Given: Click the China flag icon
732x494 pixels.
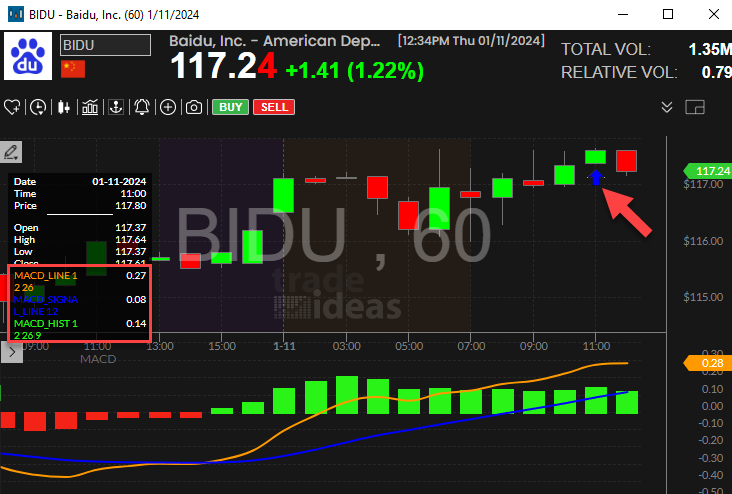Looking at the screenshot, I should tap(73, 69).
